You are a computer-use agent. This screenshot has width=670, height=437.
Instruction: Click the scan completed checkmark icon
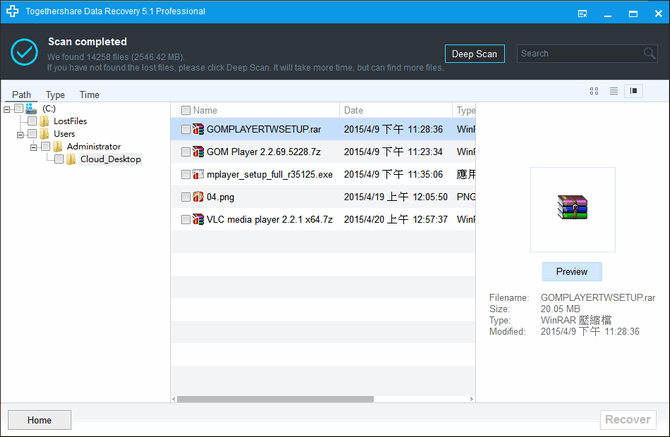pyautogui.click(x=24, y=52)
